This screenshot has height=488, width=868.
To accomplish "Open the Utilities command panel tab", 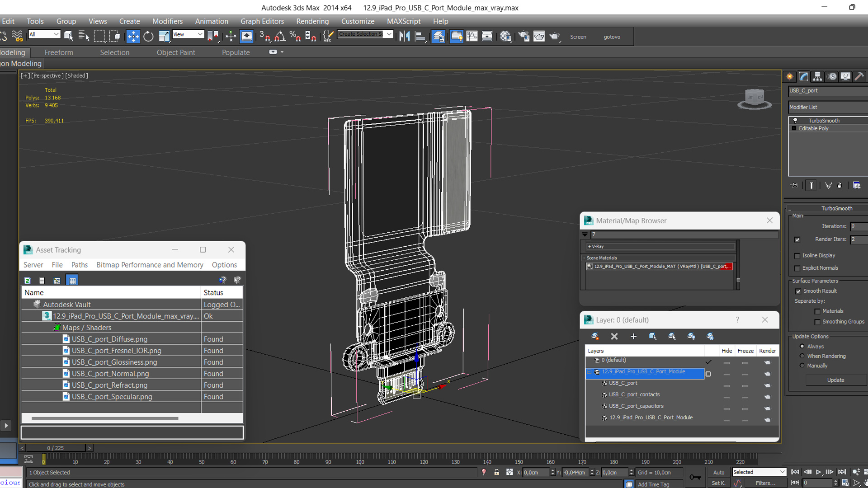I will click(859, 77).
